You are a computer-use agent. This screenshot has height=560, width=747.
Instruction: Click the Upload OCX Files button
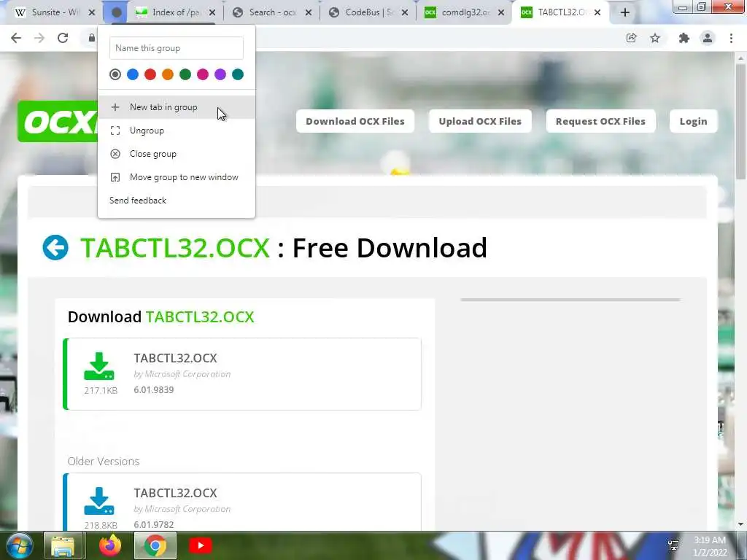point(480,122)
